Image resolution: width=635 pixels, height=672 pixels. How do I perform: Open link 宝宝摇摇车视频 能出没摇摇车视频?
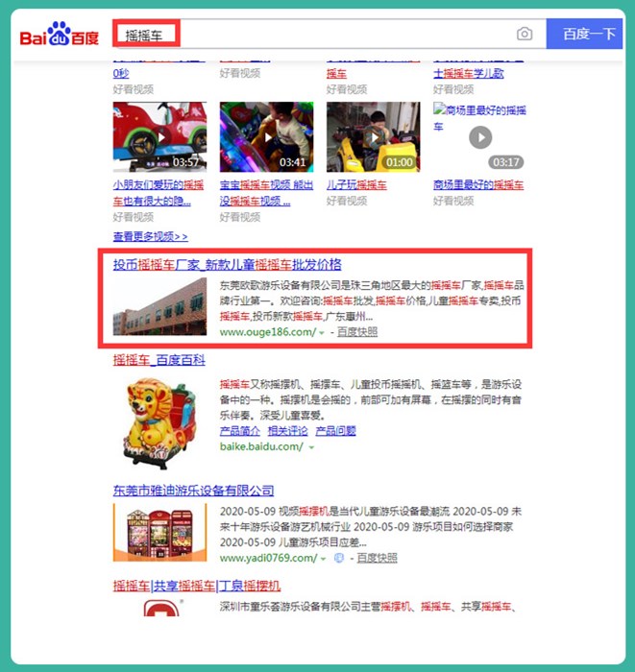click(266, 192)
